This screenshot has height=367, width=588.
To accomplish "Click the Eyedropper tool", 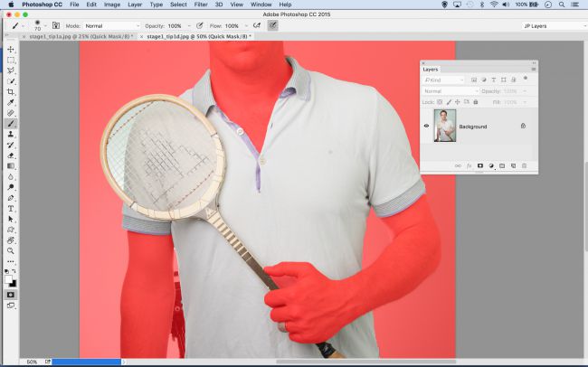I will click(11, 102).
